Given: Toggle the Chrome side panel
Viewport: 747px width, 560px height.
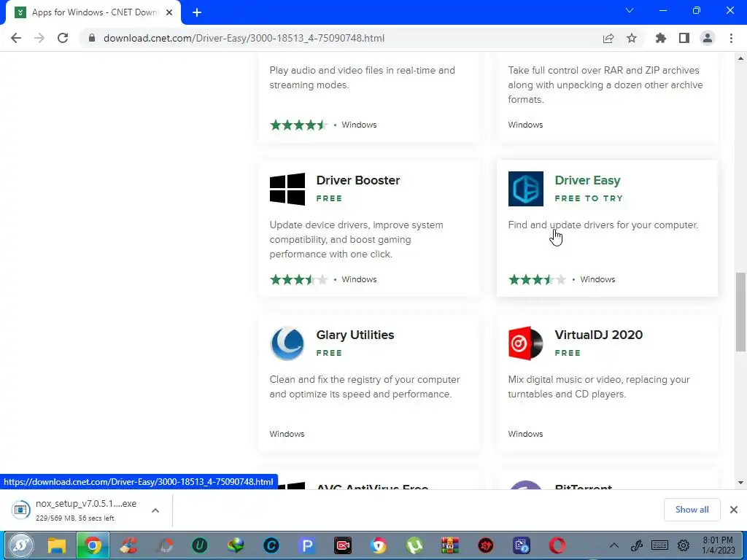Looking at the screenshot, I should coord(684,38).
